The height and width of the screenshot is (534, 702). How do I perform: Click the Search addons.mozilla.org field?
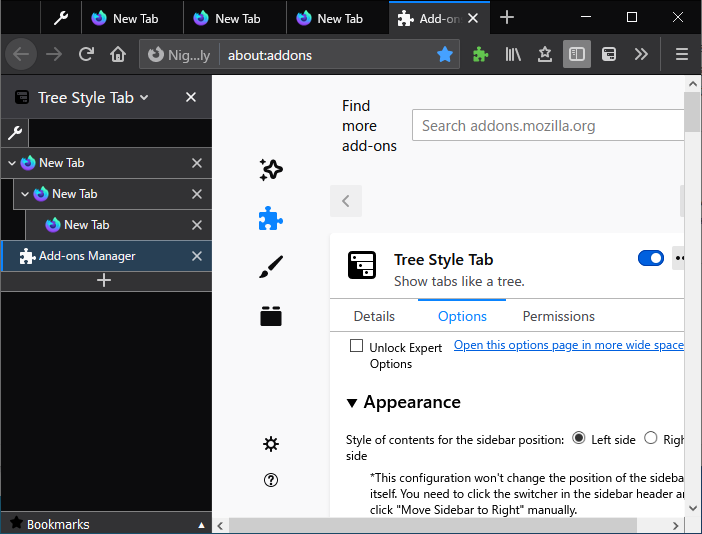(548, 125)
